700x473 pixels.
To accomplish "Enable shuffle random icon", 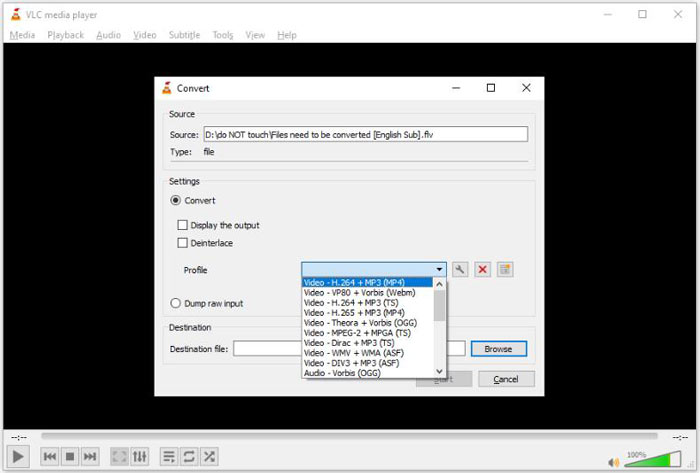I will 209,456.
